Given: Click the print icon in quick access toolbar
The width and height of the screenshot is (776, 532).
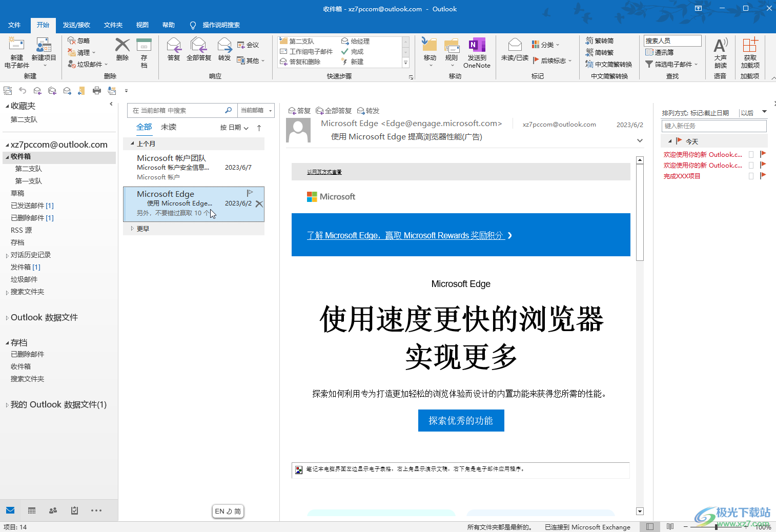Looking at the screenshot, I should [96, 91].
